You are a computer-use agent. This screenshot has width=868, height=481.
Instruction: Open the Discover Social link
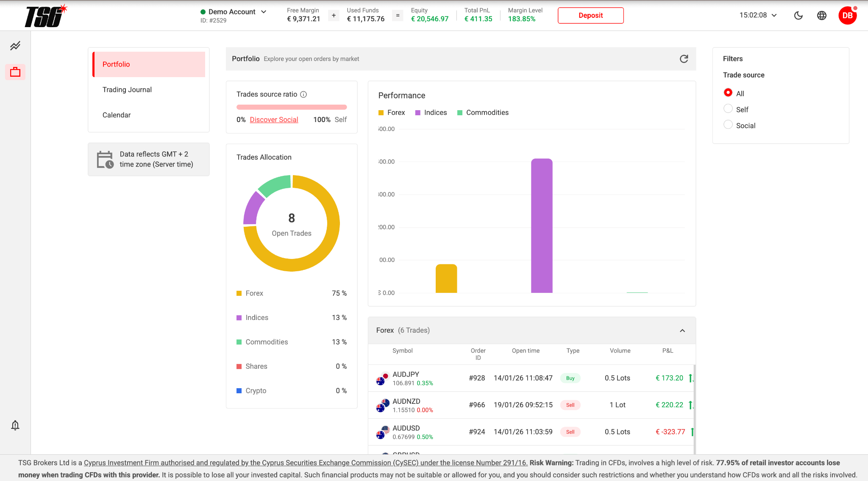(x=274, y=120)
